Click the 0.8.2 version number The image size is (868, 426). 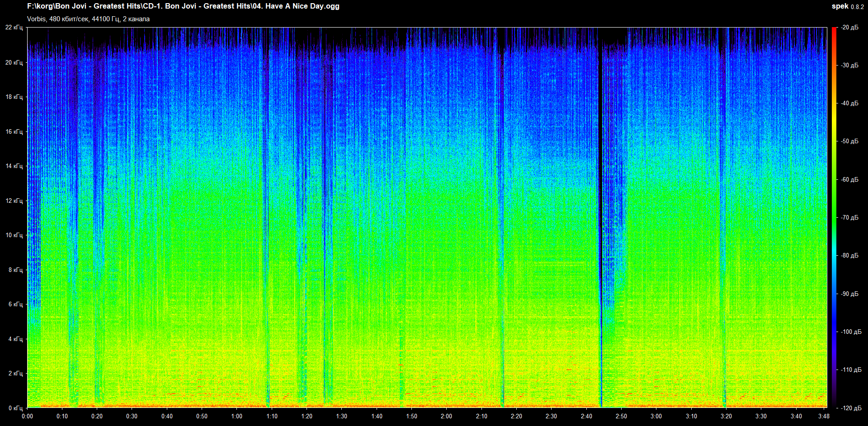[x=858, y=7]
